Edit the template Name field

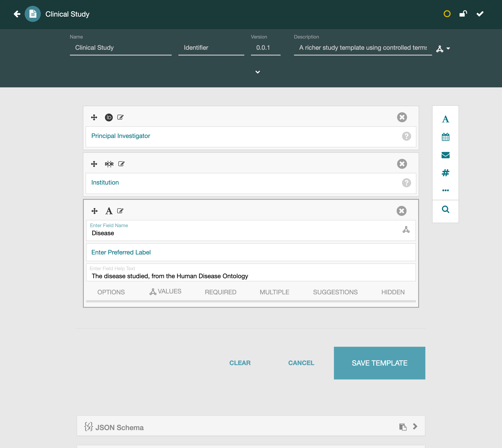tap(121, 48)
